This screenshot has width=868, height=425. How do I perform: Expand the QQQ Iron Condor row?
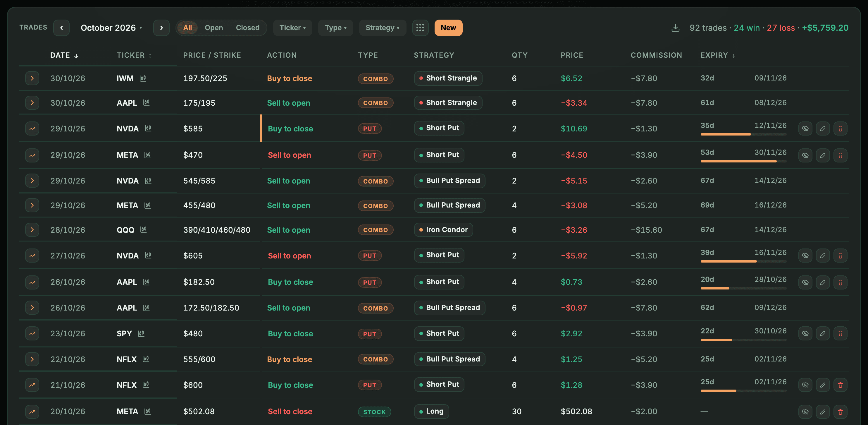(x=32, y=230)
